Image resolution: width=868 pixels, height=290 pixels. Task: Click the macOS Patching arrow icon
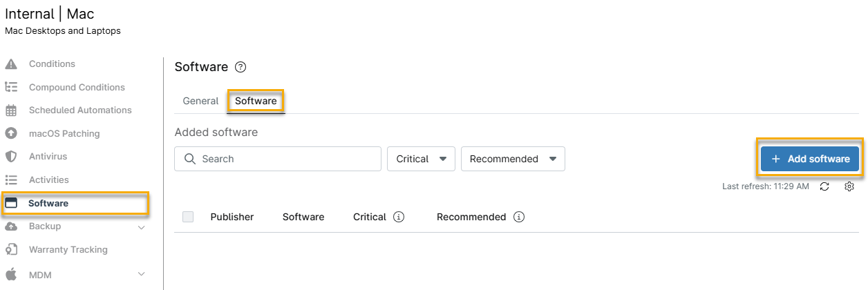point(11,133)
